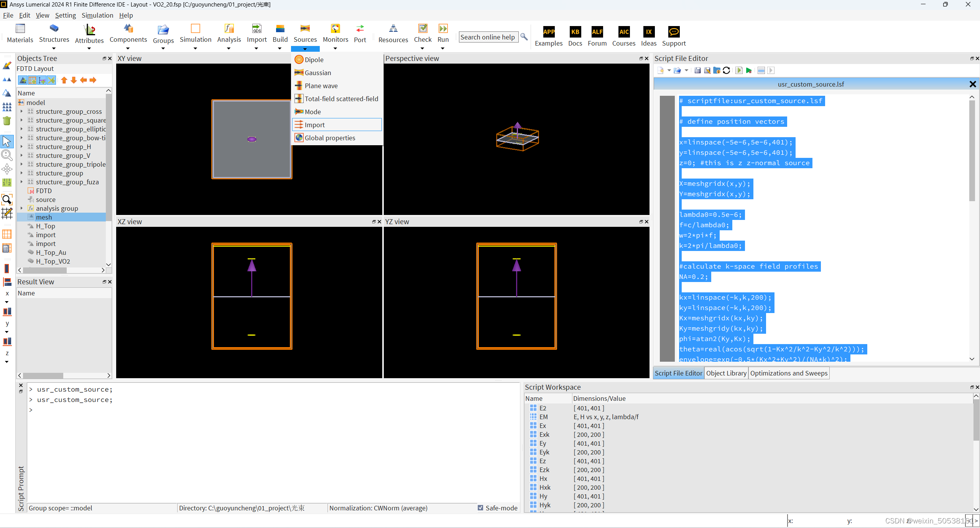Select FDTD item in Objects Tree
980x528 pixels.
pos(44,191)
